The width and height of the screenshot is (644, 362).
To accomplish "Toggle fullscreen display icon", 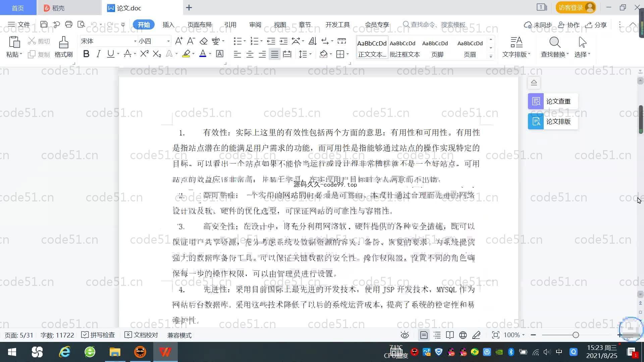I will click(x=495, y=335).
